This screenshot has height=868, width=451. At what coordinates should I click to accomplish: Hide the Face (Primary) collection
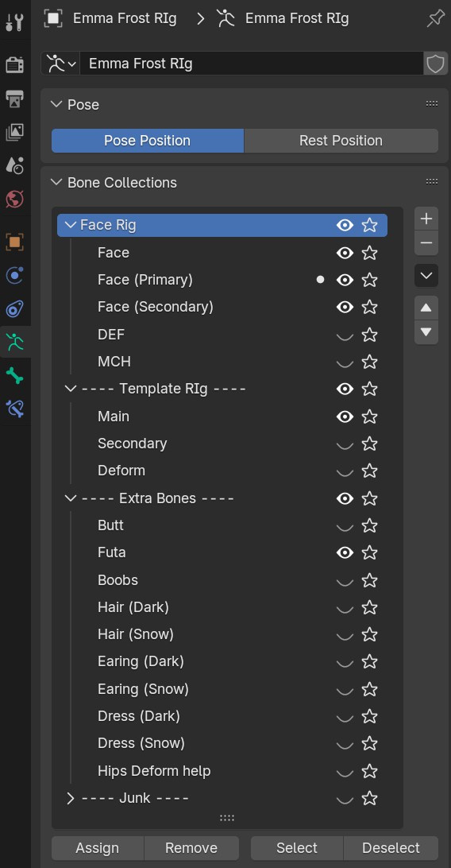pyautogui.click(x=345, y=280)
